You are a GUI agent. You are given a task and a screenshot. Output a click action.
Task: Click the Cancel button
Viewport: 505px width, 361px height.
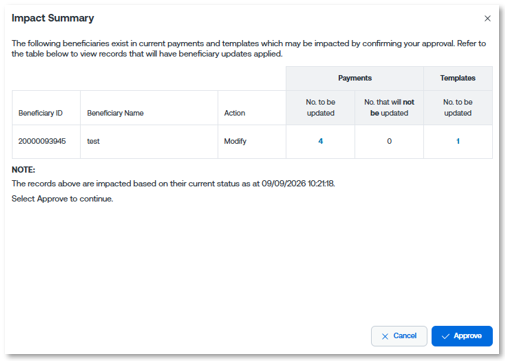point(399,336)
